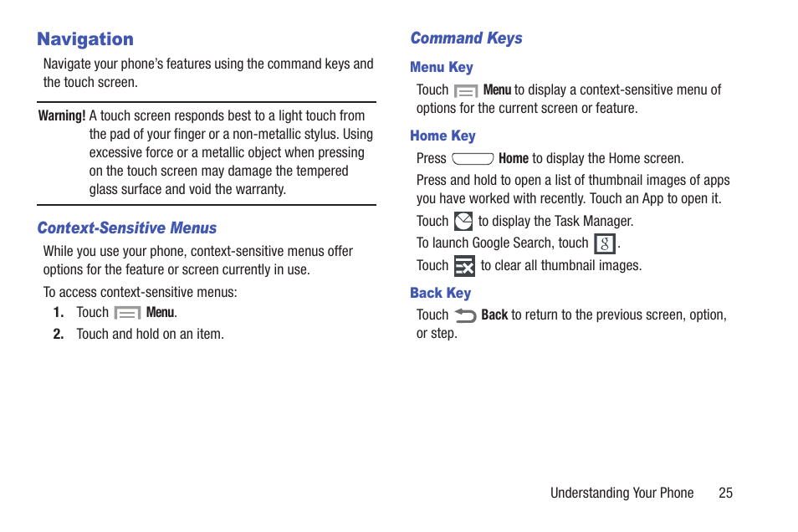This screenshot has height=532, width=798.
Task: Click the Menu key icon under Menu Key
Action: click(466, 91)
